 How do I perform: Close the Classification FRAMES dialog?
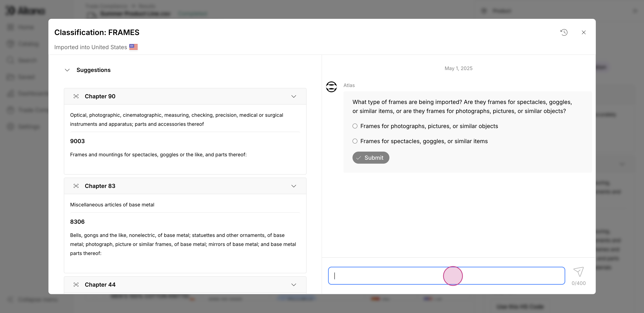pos(584,33)
